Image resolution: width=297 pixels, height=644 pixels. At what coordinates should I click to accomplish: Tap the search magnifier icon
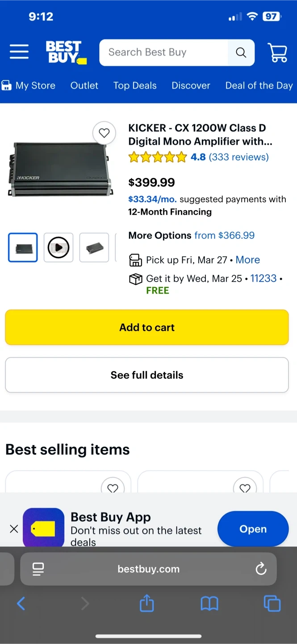pos(241,53)
